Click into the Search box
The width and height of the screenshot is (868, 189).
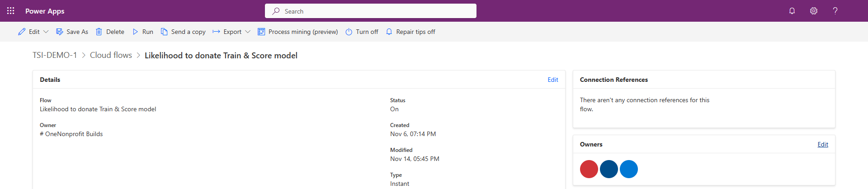pos(371,11)
